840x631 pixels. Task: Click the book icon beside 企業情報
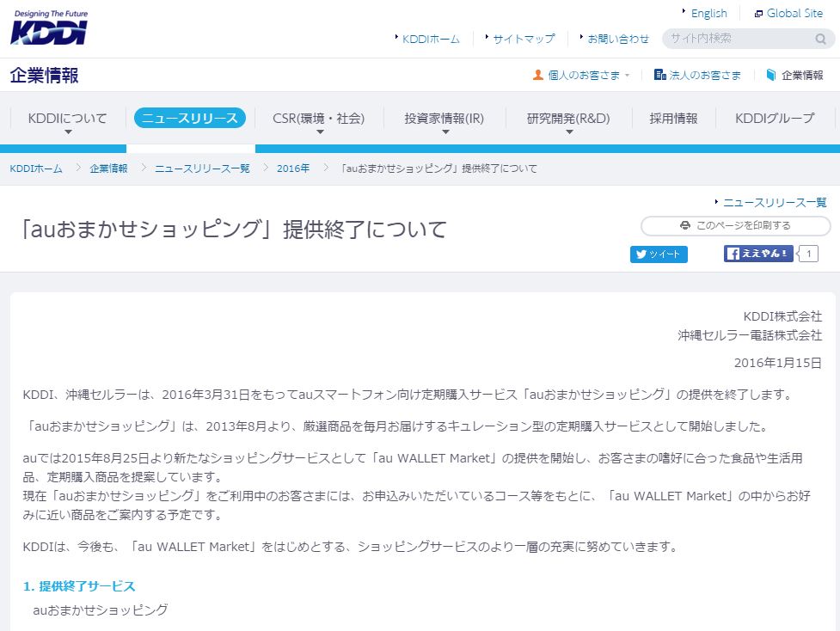pos(771,75)
